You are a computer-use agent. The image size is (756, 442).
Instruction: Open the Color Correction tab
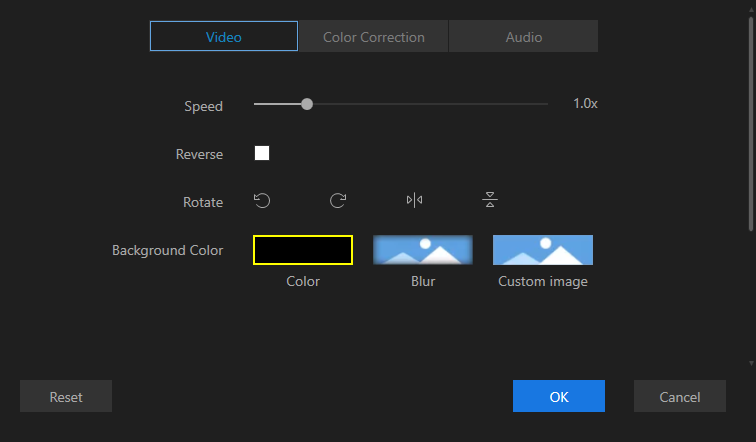pos(374,37)
